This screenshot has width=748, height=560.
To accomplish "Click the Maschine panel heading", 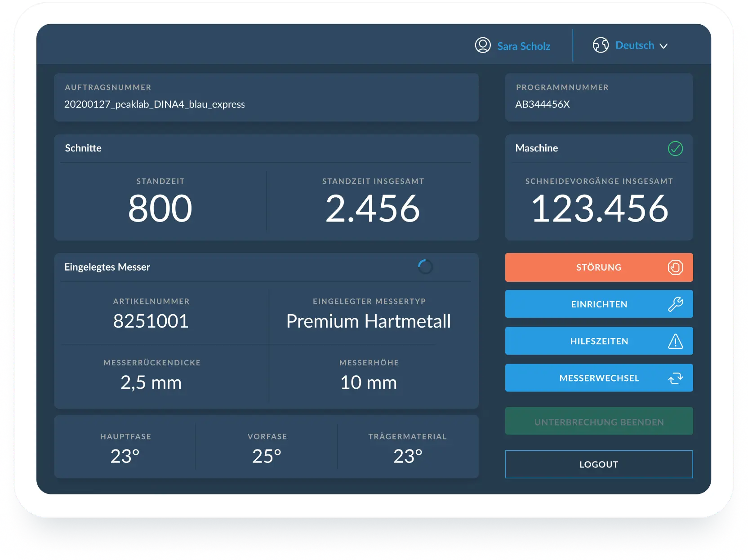I will pos(537,148).
